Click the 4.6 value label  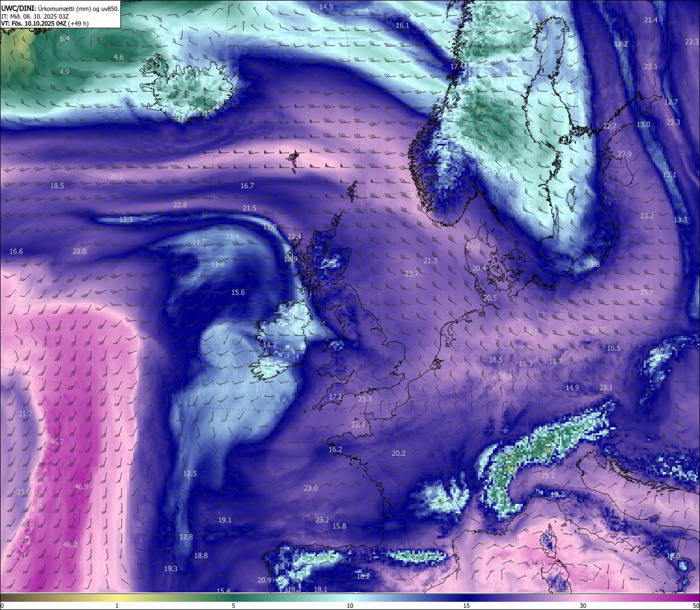pos(118,57)
